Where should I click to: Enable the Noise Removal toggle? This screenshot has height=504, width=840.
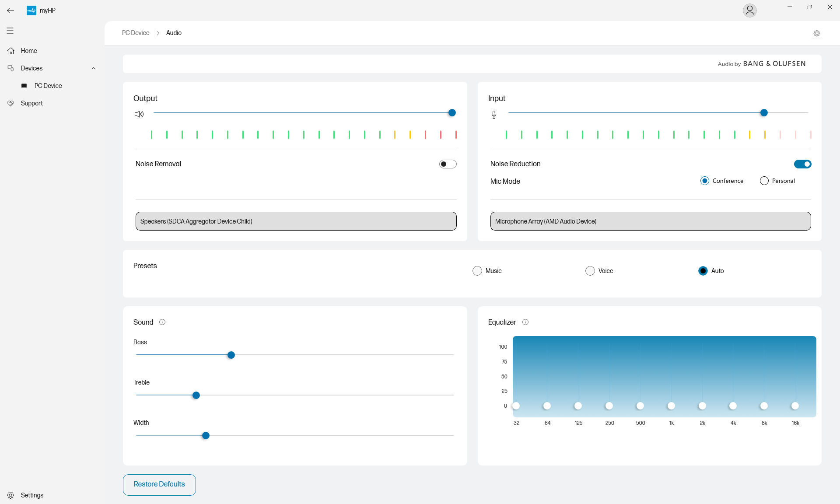tap(448, 164)
